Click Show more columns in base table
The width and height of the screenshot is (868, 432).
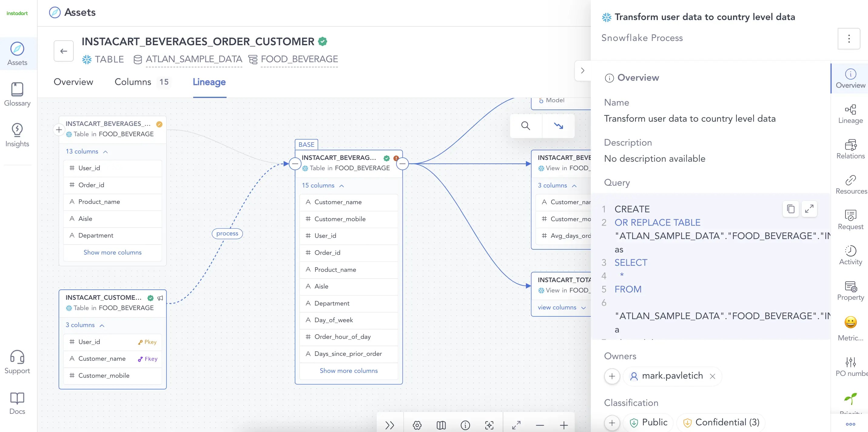click(x=348, y=371)
